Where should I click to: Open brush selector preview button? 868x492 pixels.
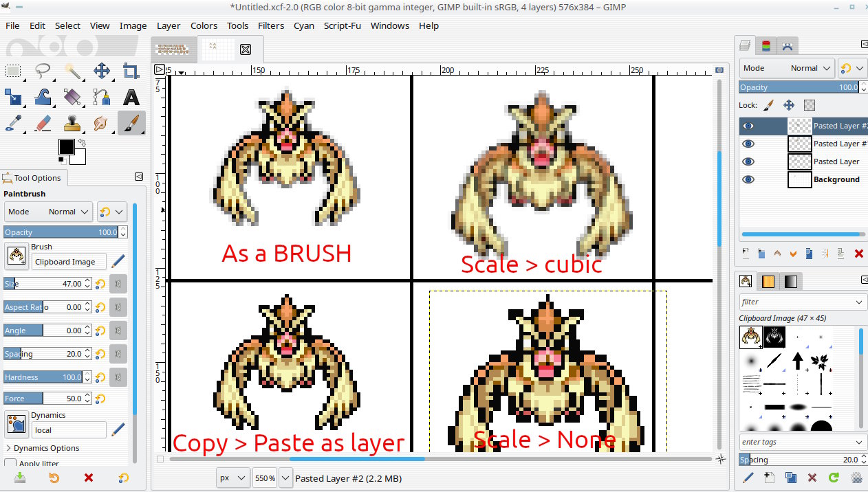pos(16,256)
